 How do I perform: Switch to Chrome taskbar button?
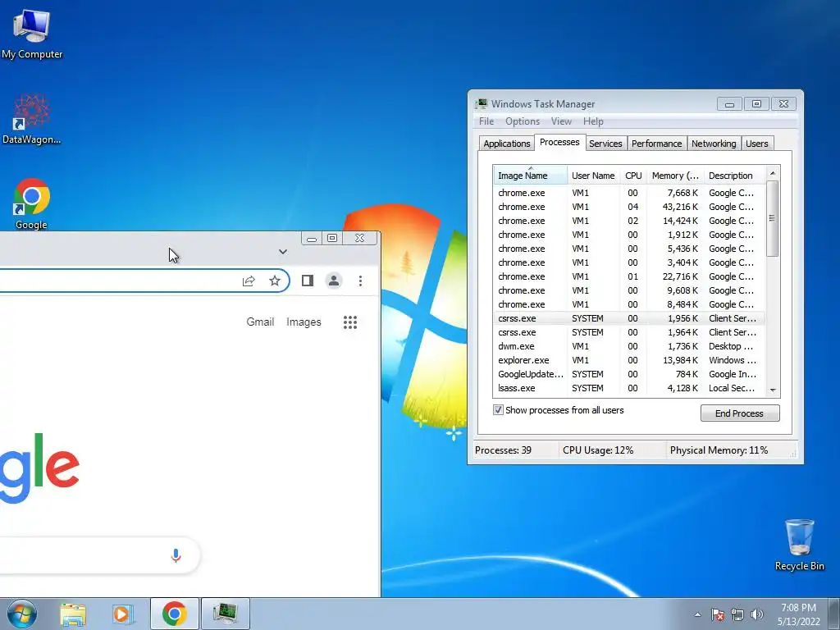click(175, 614)
